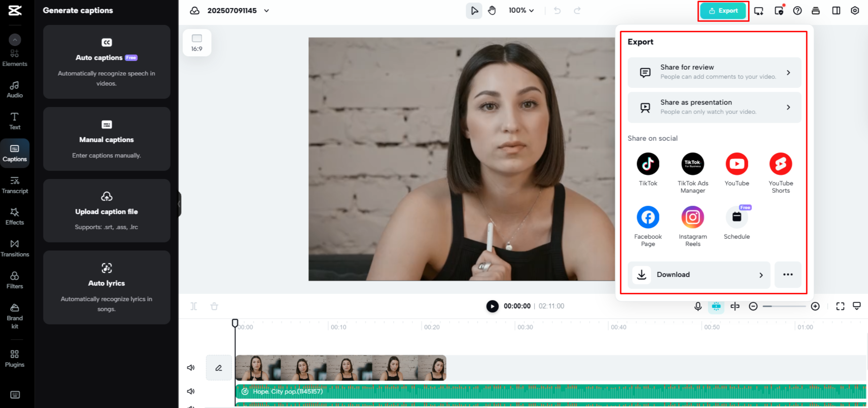The width and height of the screenshot is (868, 408).
Task: Mute the Hope City pop audio track
Action: click(191, 391)
